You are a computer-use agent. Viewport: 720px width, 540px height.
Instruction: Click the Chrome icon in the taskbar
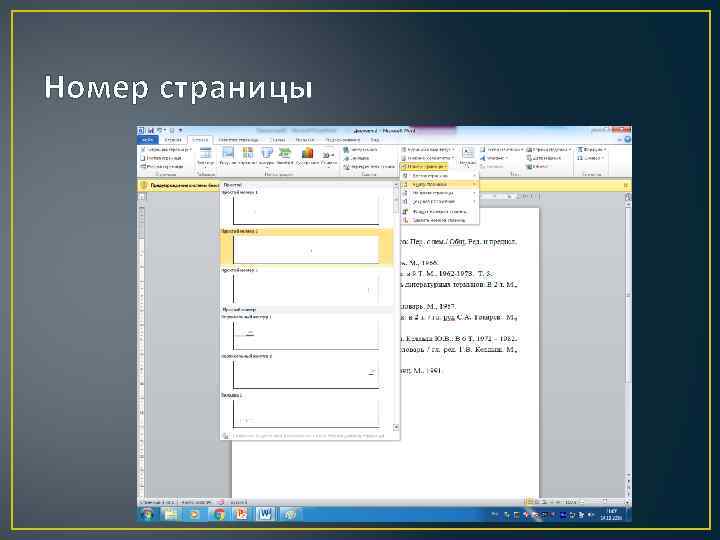pyautogui.click(x=219, y=514)
